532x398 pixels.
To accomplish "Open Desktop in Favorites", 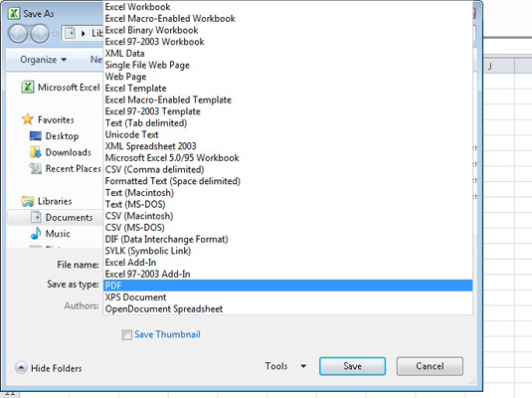I will pos(55,136).
